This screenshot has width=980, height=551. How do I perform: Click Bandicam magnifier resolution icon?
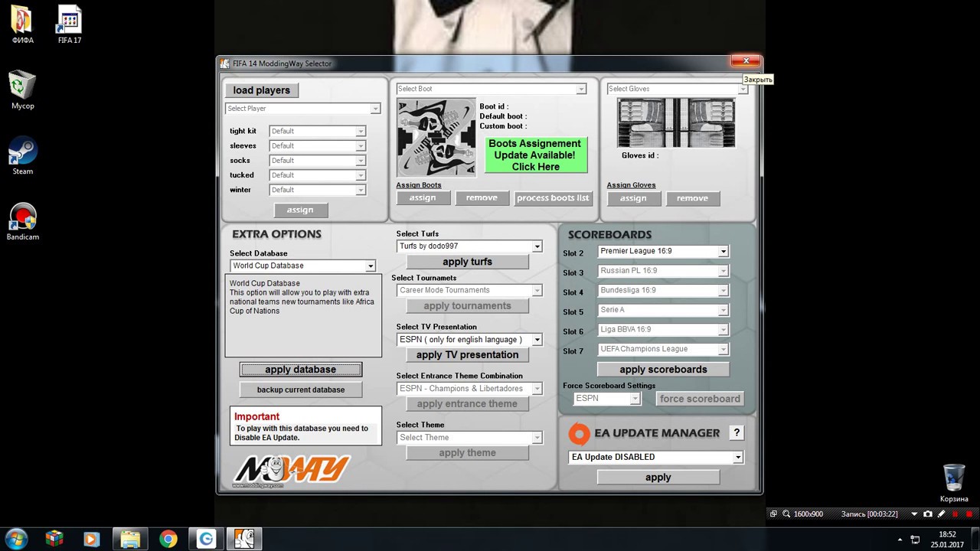pyautogui.click(x=786, y=514)
